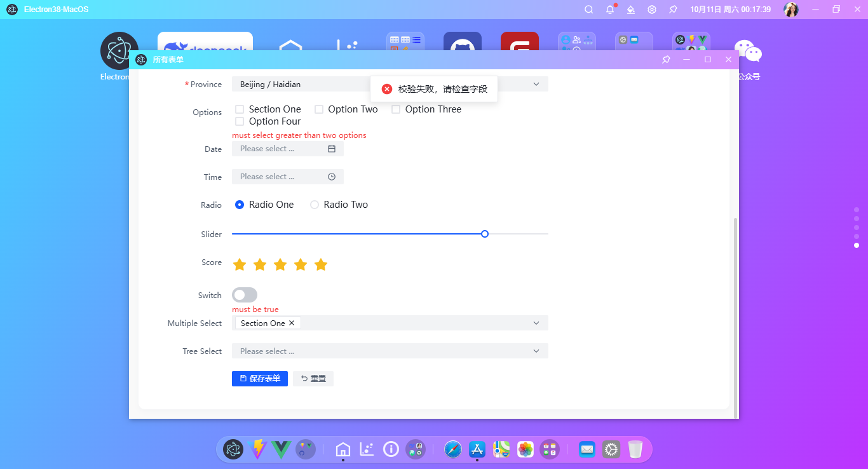Image resolution: width=868 pixels, height=469 pixels.
Task: Open the GitHub shortcut on the desktop
Action: [x=462, y=46]
